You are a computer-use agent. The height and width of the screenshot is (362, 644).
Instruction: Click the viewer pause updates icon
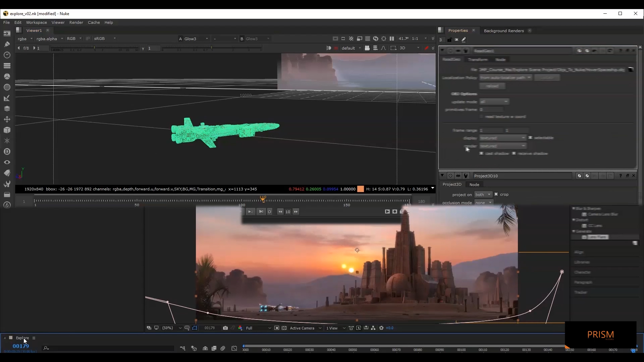(x=391, y=39)
